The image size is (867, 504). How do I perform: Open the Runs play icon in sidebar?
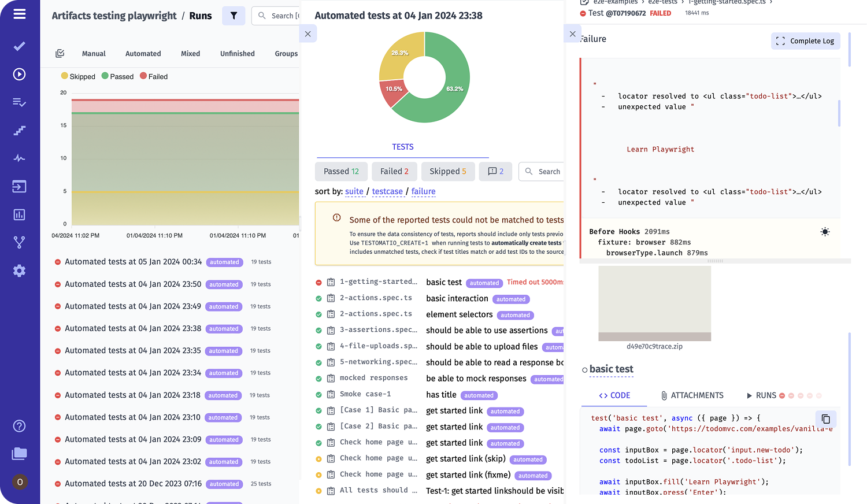19,74
